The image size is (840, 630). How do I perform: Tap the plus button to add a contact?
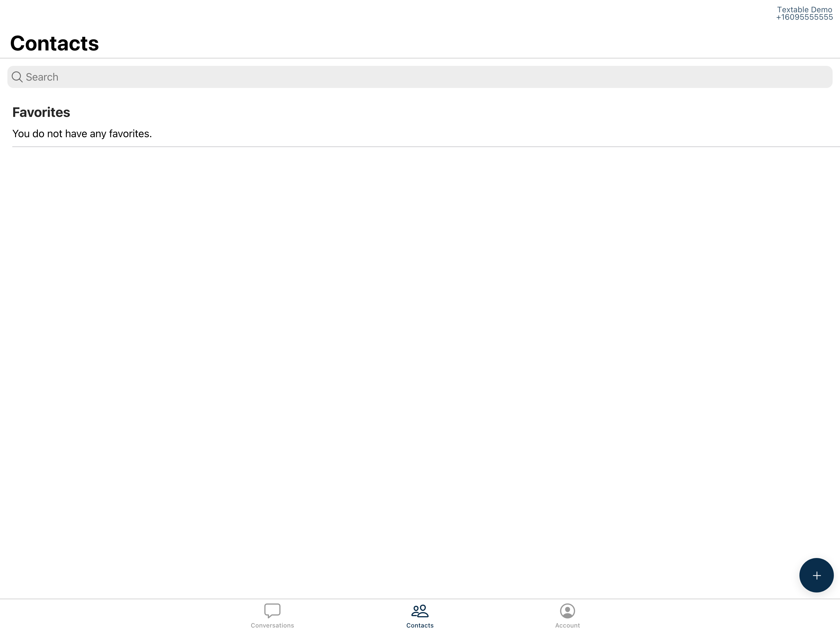(816, 575)
